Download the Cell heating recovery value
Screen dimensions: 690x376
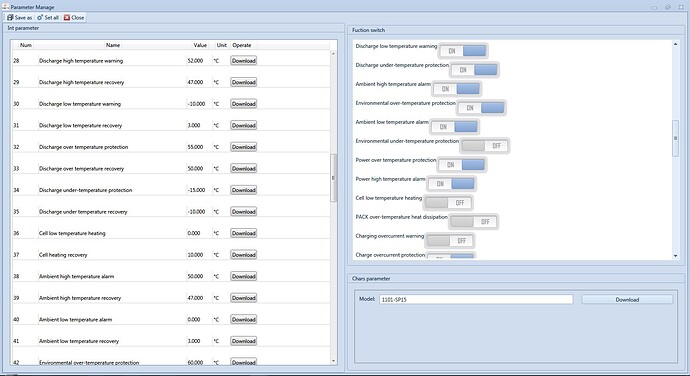pos(243,255)
